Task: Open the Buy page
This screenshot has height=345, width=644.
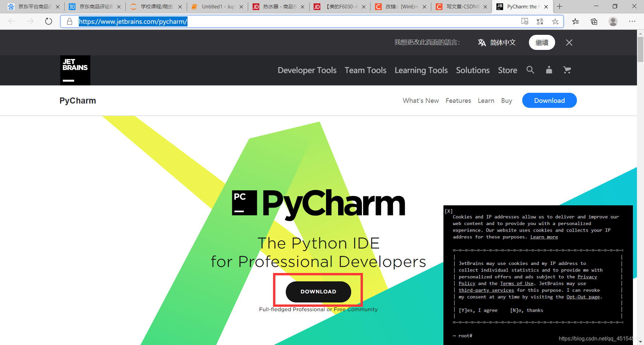Action: (506, 100)
